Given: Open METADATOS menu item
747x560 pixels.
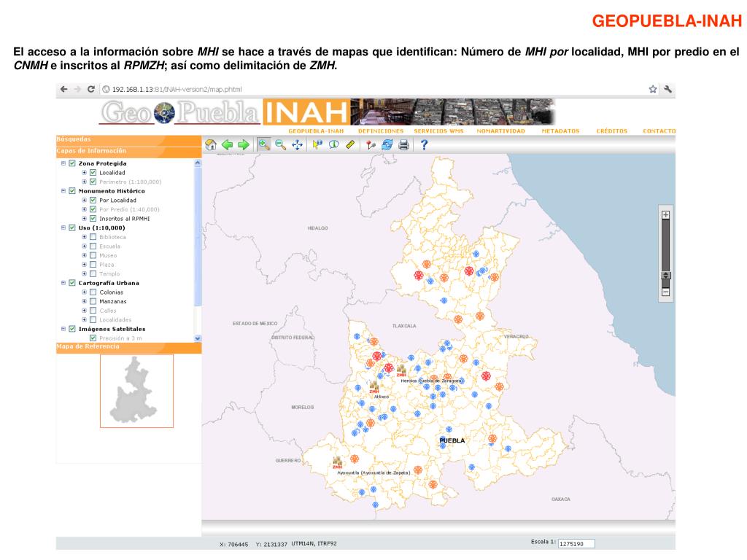Looking at the screenshot, I should pos(560,131).
